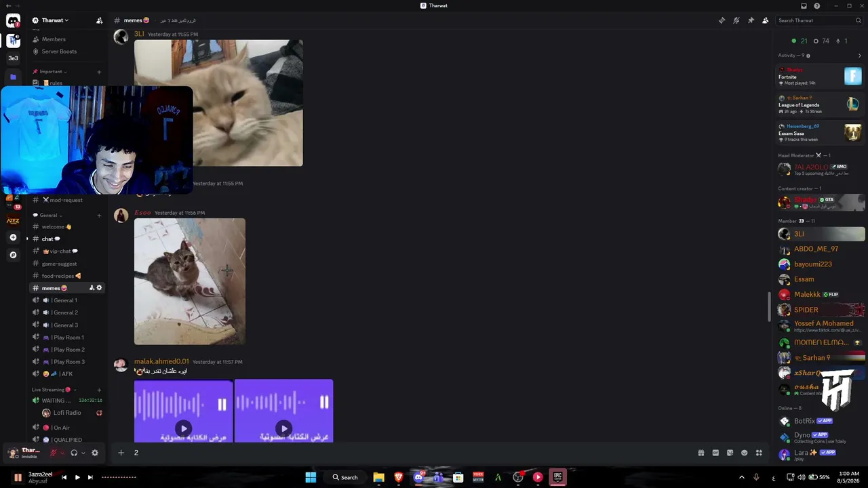
Task: Toggle channel notification mute bell icon
Action: (x=736, y=20)
